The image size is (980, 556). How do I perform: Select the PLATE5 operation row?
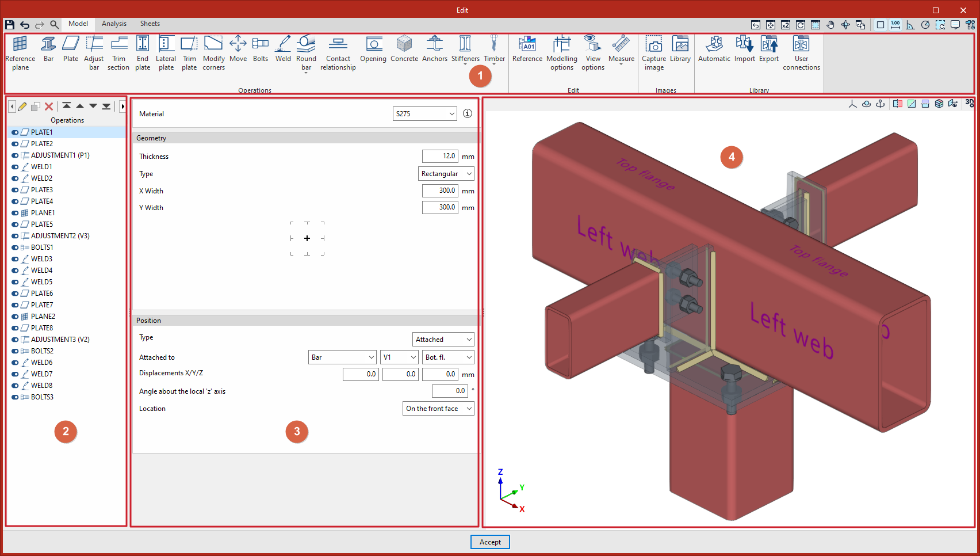point(66,224)
